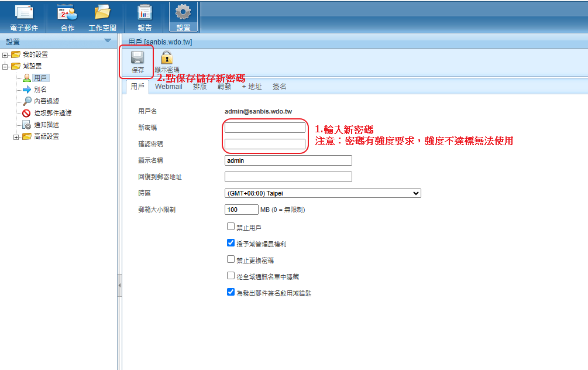Image resolution: width=588 pixels, height=370 pixels.
Task: Select 別名 alias item in tree
Action: click(40, 90)
